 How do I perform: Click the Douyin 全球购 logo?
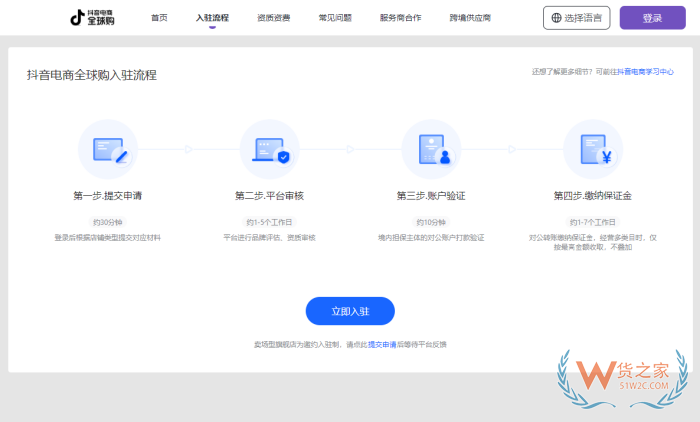pos(92,17)
